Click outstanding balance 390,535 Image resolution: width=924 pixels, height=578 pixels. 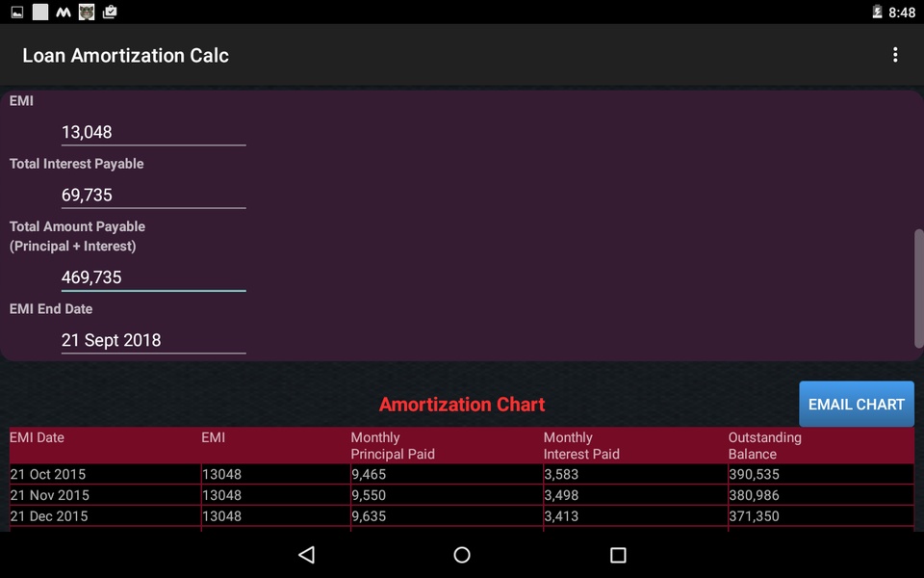point(755,474)
